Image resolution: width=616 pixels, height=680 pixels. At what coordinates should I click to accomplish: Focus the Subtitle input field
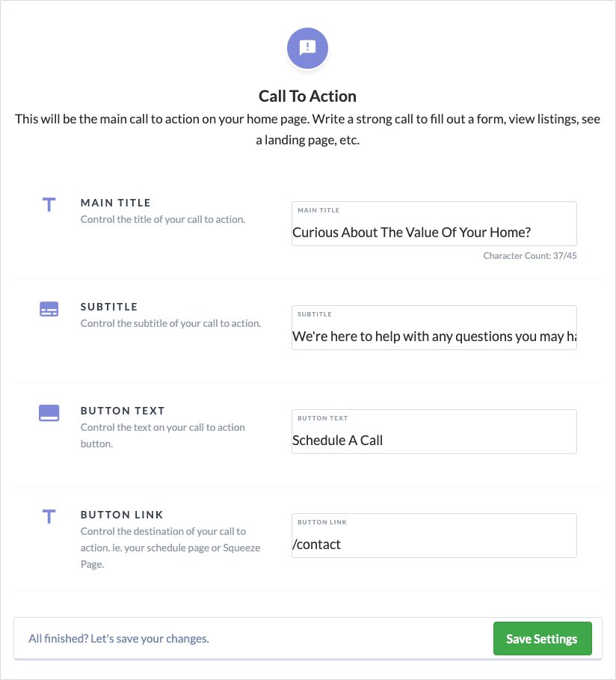434,328
